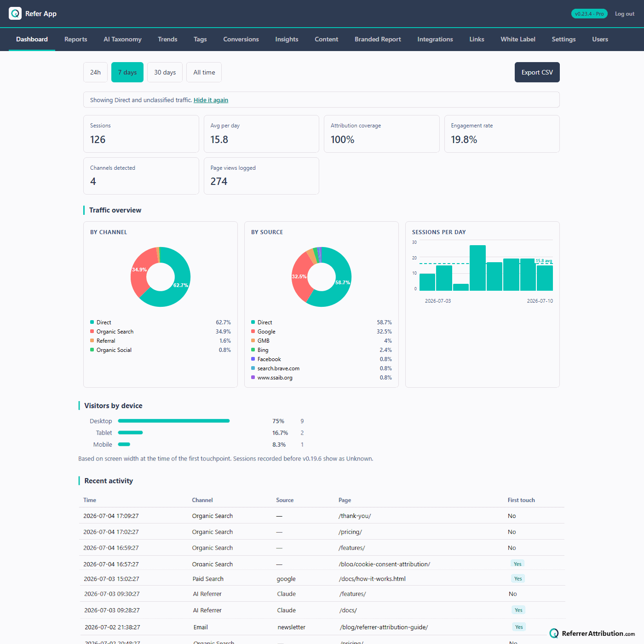Click the tallest bar in Sessions per day

pos(477,268)
